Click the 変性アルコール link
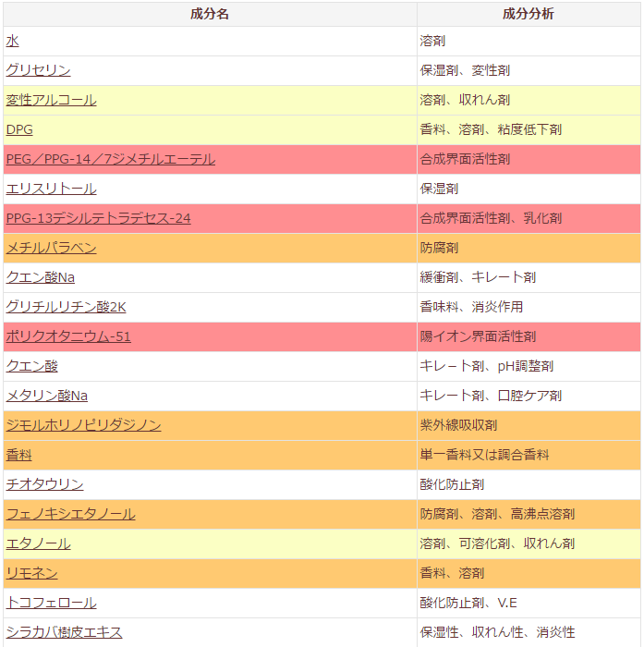Viewport: 644px width, 647px height. (x=51, y=100)
